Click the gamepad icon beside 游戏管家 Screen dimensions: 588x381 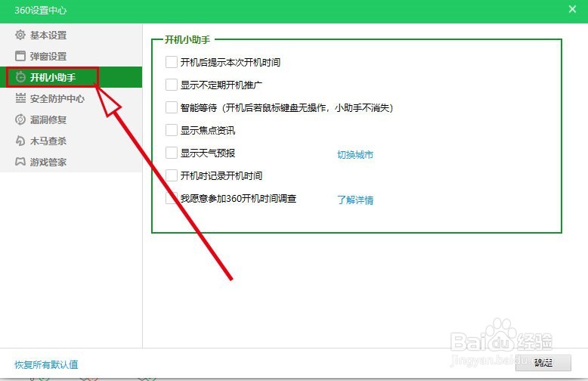coord(20,162)
